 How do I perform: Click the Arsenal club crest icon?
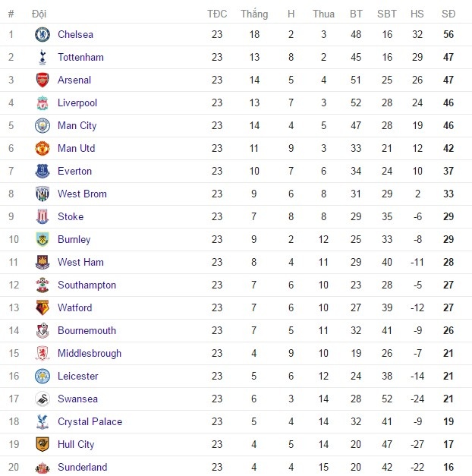[x=42, y=80]
